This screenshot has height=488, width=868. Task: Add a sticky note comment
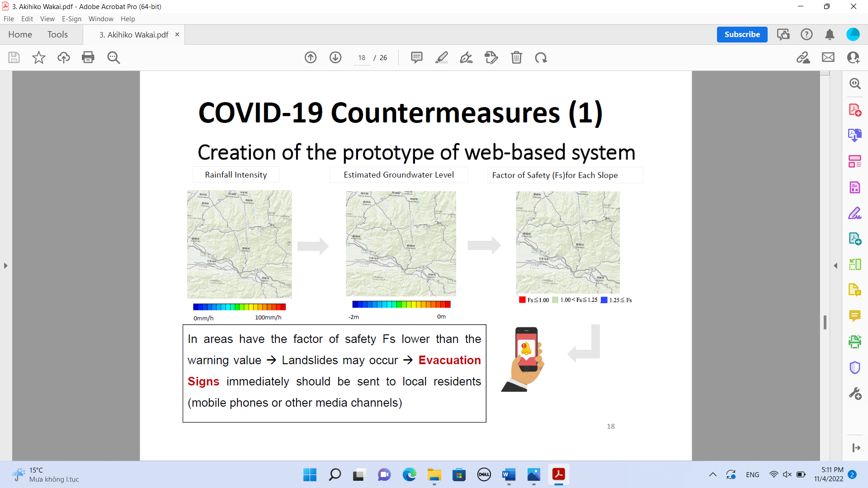point(416,57)
